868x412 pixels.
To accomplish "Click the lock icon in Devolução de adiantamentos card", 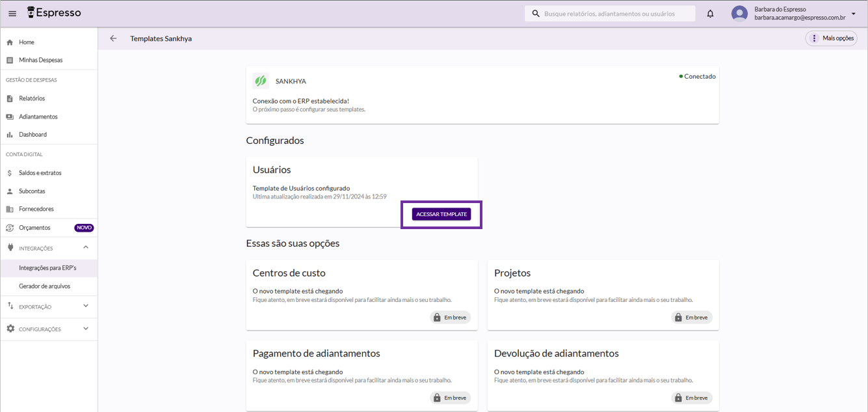I will click(679, 398).
